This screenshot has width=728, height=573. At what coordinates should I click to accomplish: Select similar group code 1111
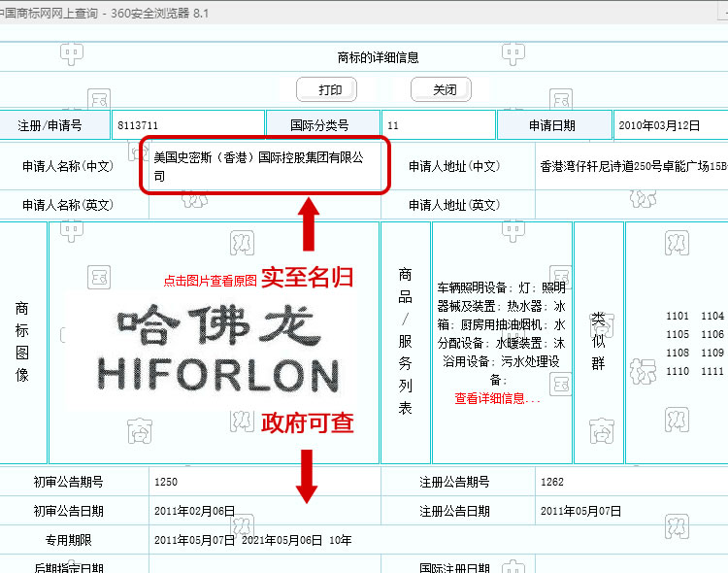pos(712,371)
